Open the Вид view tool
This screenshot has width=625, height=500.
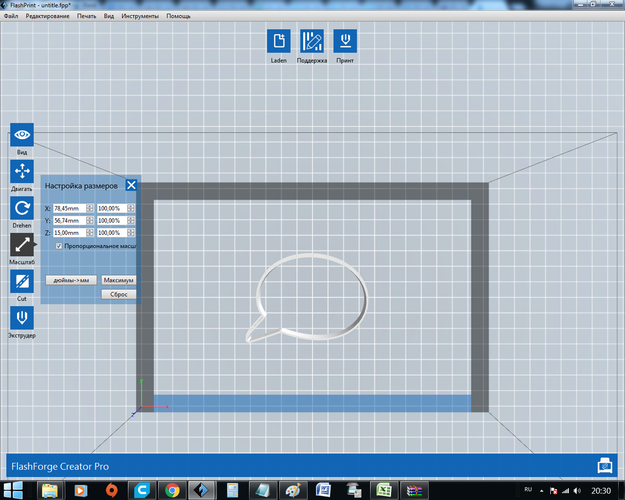(x=22, y=135)
